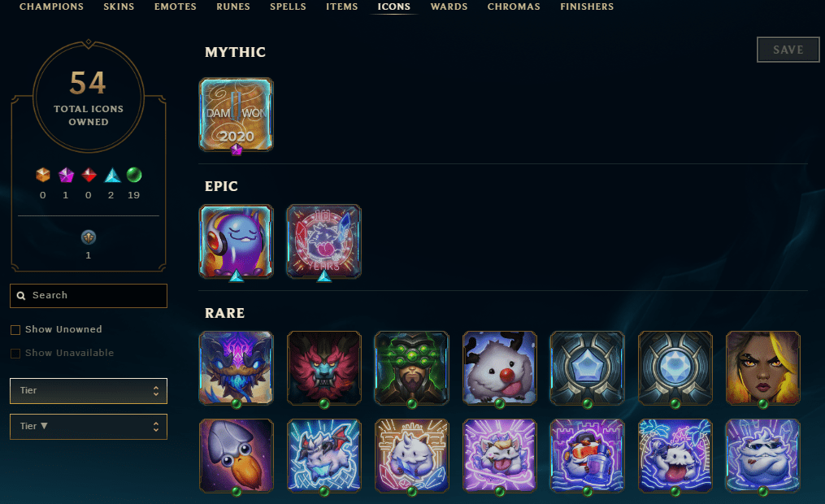The height and width of the screenshot is (504, 825).
Task: Select the pentagon crest rare icon
Action: (x=587, y=367)
